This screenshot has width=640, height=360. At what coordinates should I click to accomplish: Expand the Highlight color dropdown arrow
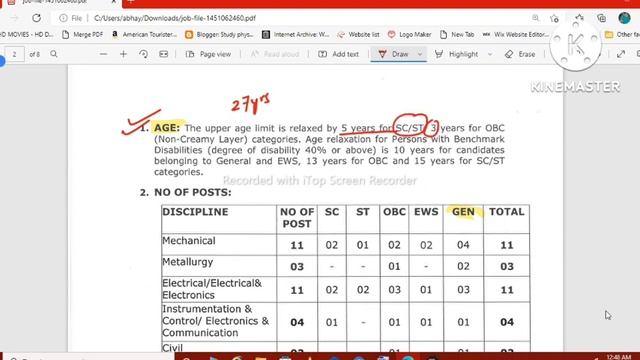click(490, 54)
